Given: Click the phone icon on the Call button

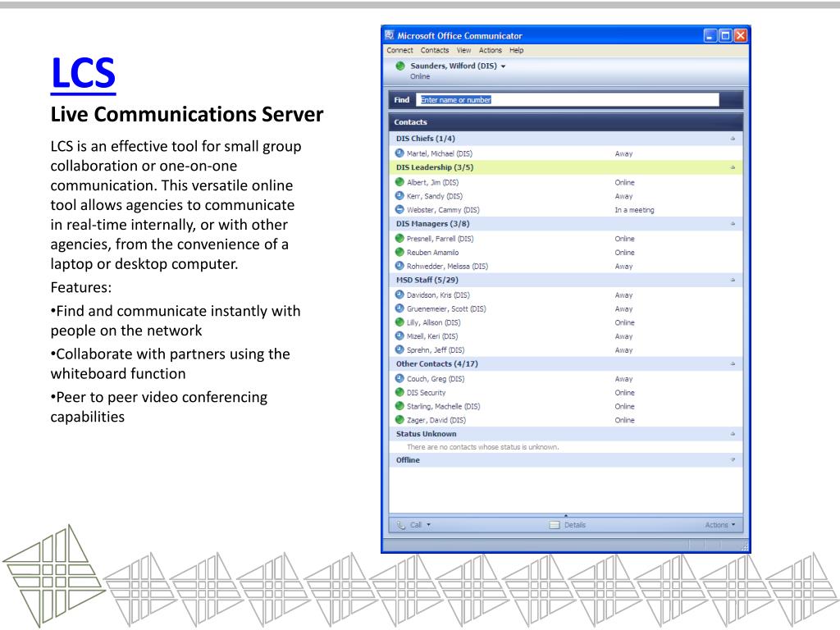Looking at the screenshot, I should [400, 525].
